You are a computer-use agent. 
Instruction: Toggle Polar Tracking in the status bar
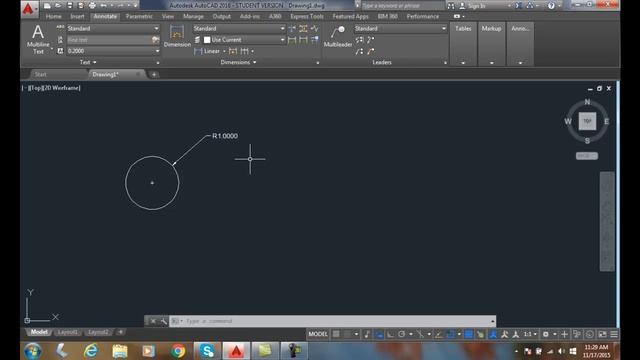pyautogui.click(x=402, y=334)
